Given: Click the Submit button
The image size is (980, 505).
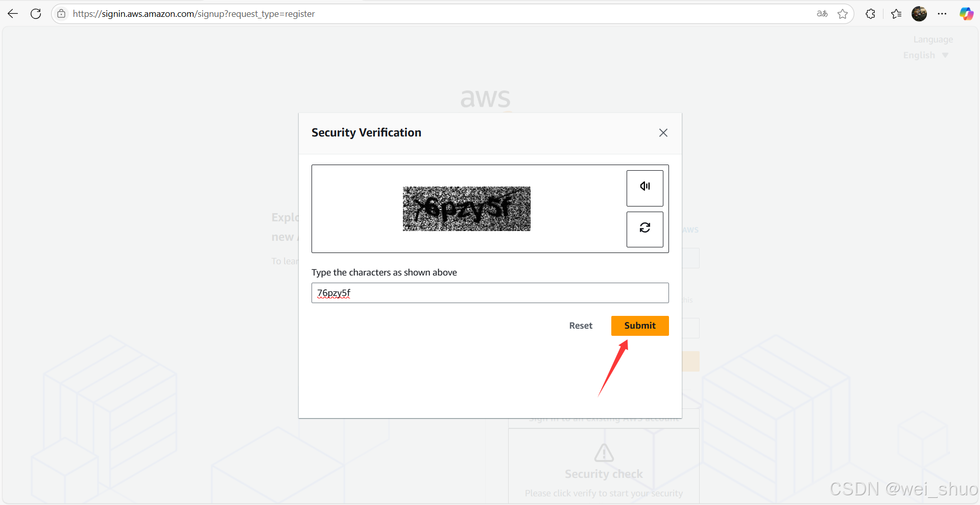Looking at the screenshot, I should coord(639,326).
